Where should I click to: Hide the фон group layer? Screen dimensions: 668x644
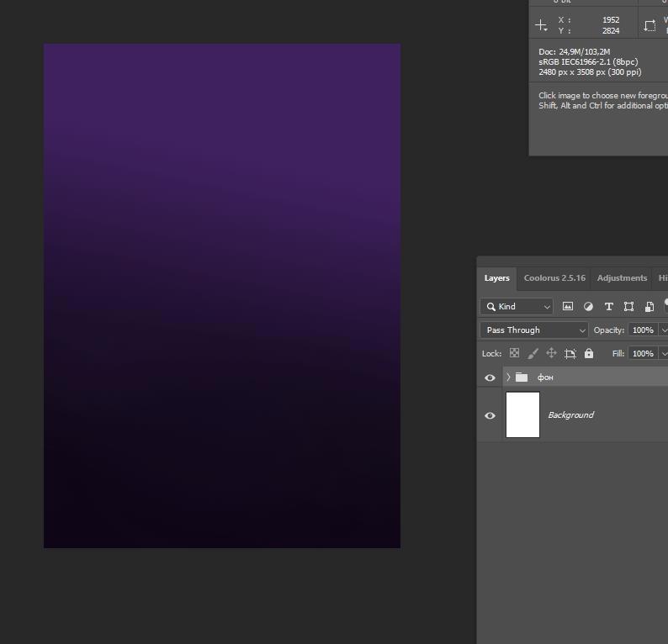[x=490, y=377]
